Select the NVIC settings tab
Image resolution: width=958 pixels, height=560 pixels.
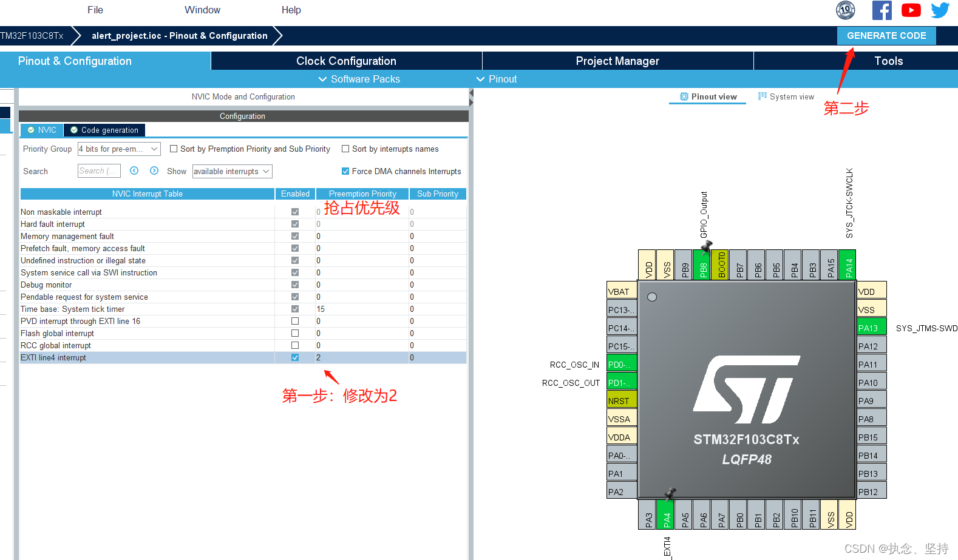click(x=42, y=130)
